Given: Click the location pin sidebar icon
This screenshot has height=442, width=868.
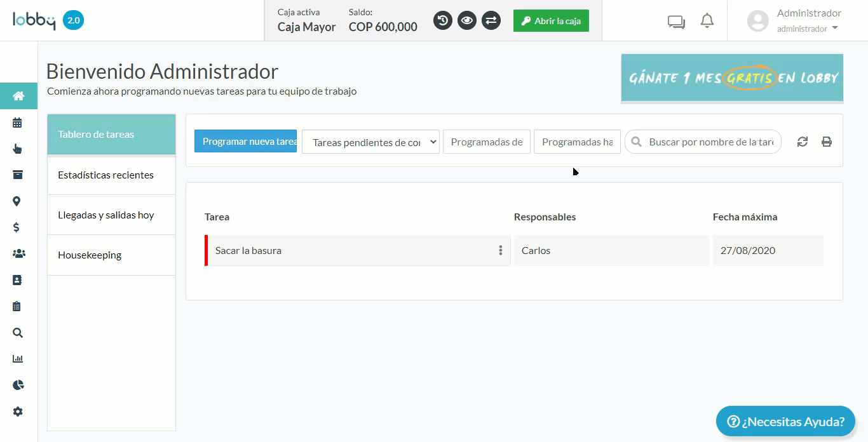Looking at the screenshot, I should [17, 201].
